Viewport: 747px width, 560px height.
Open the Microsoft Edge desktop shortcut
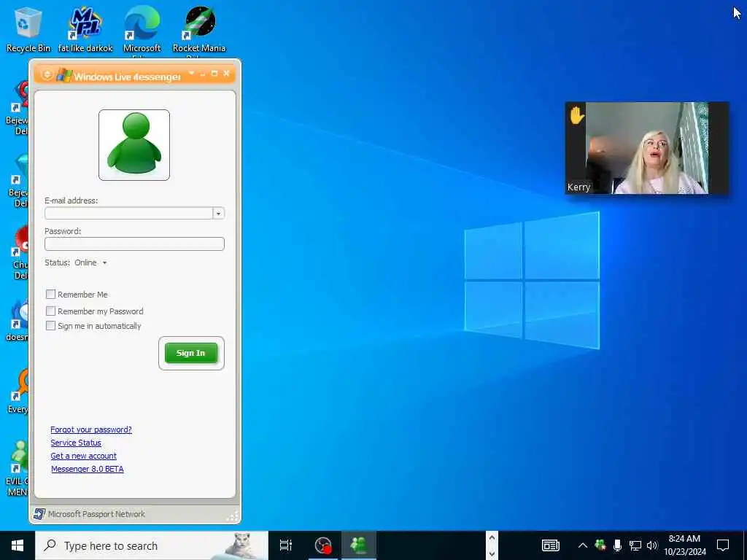point(142,29)
